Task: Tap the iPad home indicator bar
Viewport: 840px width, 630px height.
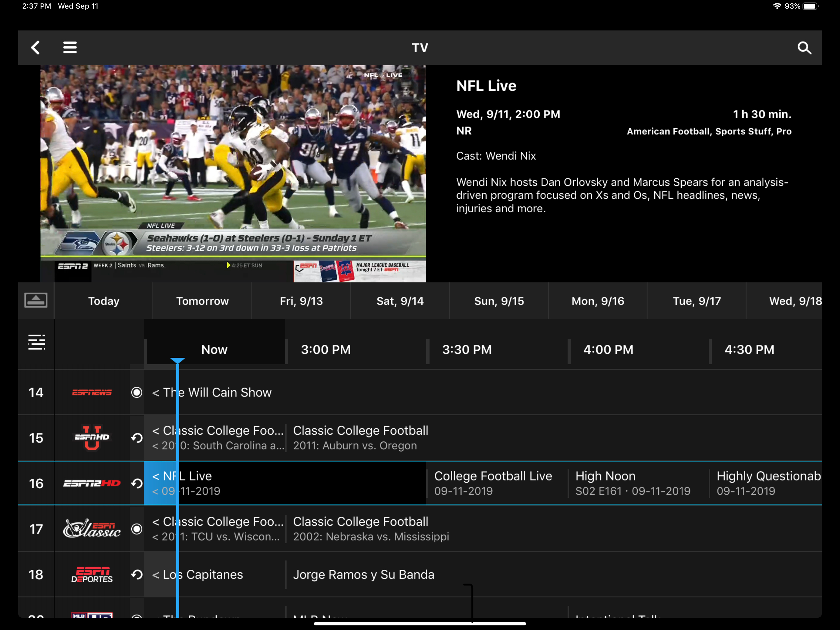Action: (420, 623)
